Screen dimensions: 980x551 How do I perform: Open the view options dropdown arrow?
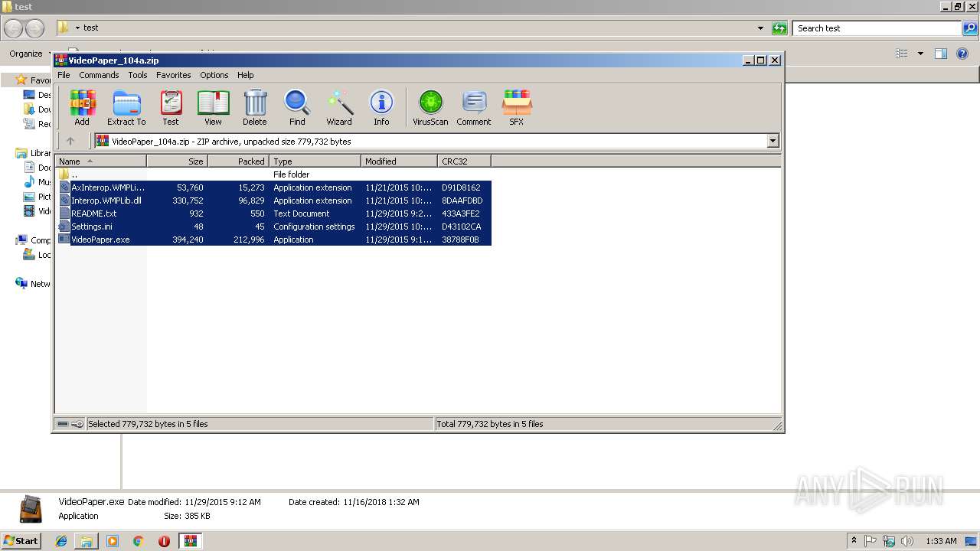[920, 54]
